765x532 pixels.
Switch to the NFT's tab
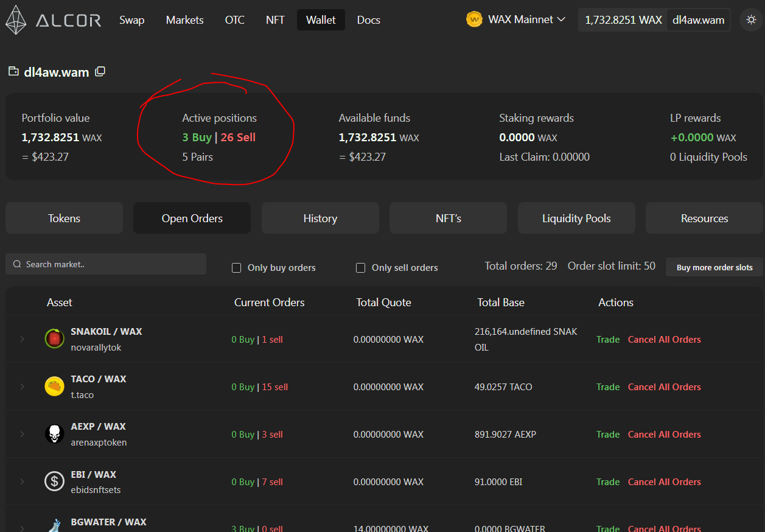pyautogui.click(x=448, y=218)
